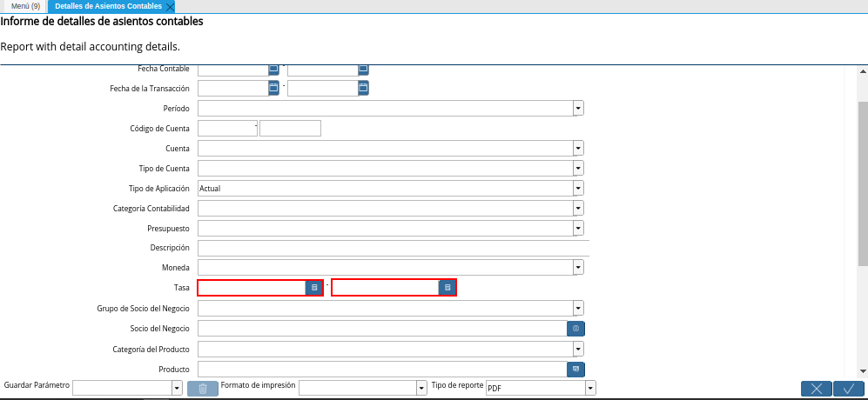The width and height of the screenshot is (868, 400).
Task: Switch to the Menú (9) tab
Action: click(25, 6)
